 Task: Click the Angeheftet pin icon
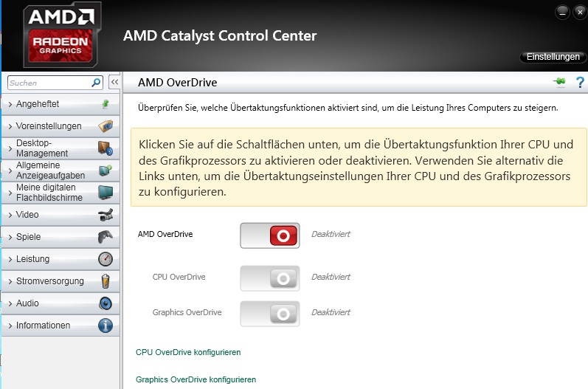(106, 104)
